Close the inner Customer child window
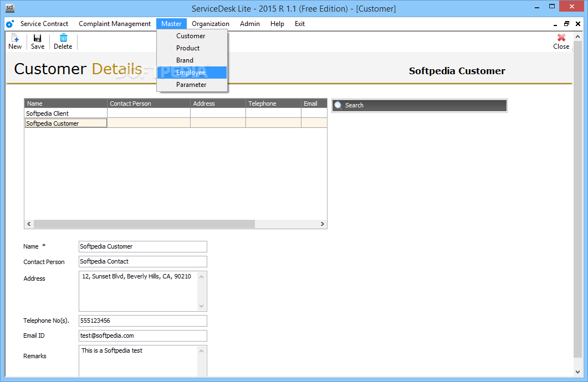This screenshot has width=588, height=382. [578, 24]
